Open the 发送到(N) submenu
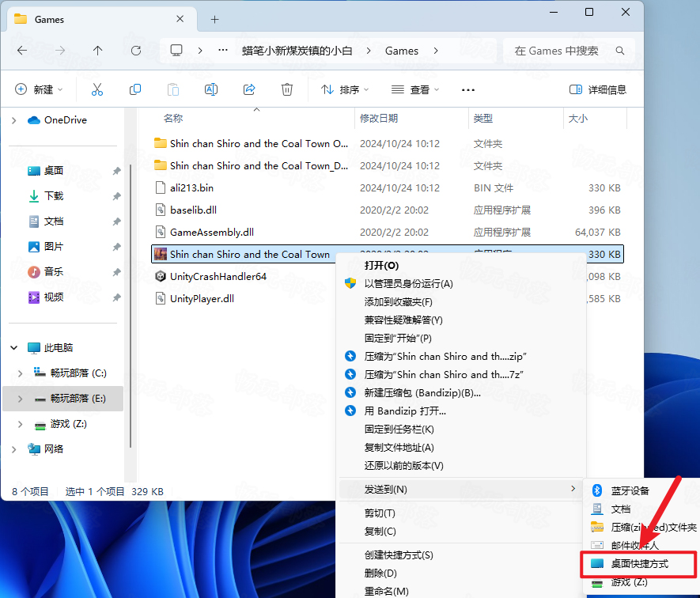 click(462, 490)
